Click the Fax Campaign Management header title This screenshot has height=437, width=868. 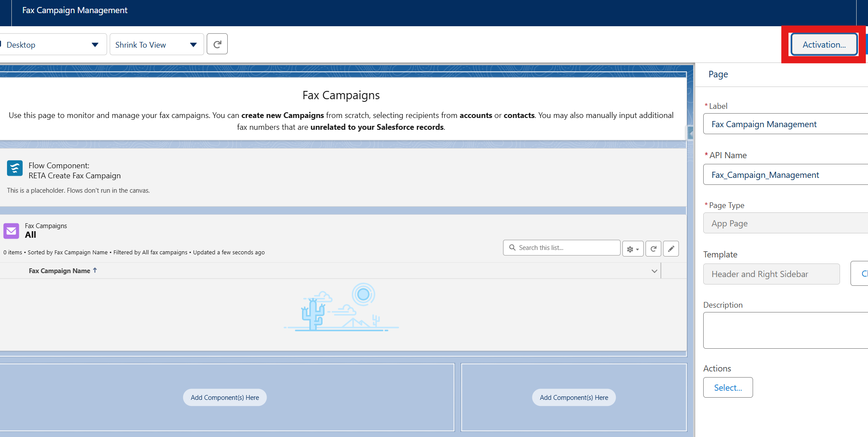coord(75,10)
